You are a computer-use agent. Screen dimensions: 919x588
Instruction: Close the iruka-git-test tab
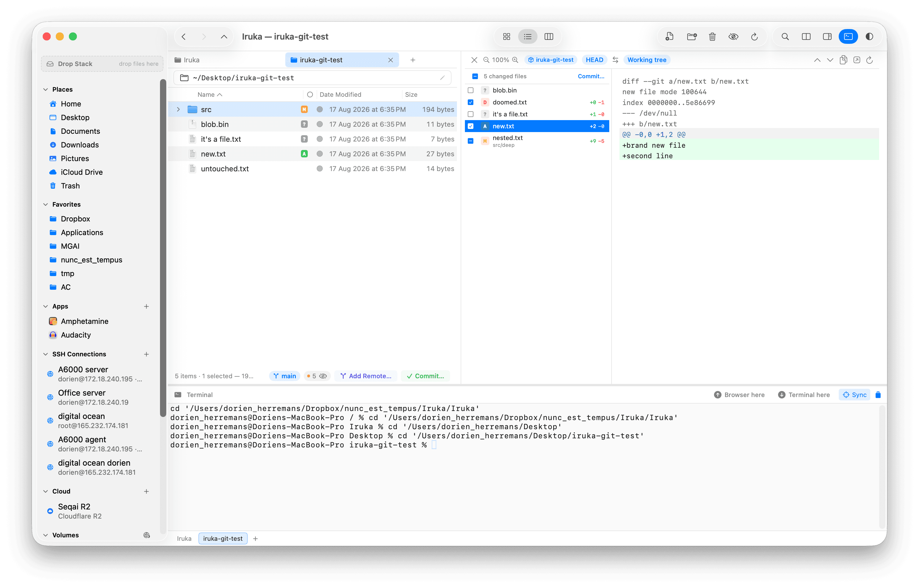[x=390, y=60]
